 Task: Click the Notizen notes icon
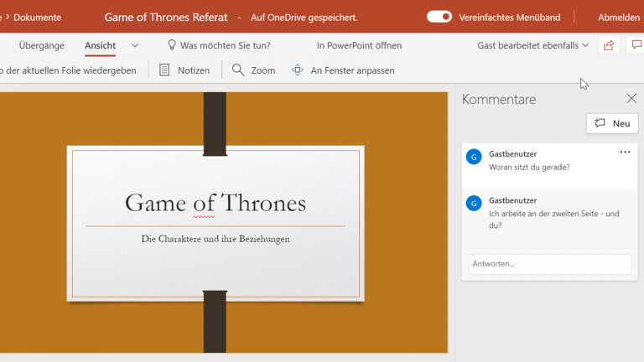164,70
